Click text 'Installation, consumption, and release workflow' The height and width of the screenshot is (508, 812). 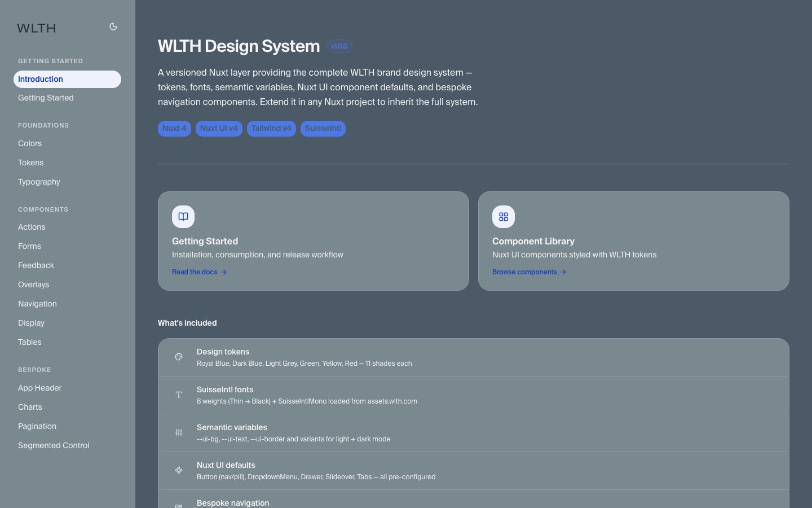pos(258,255)
